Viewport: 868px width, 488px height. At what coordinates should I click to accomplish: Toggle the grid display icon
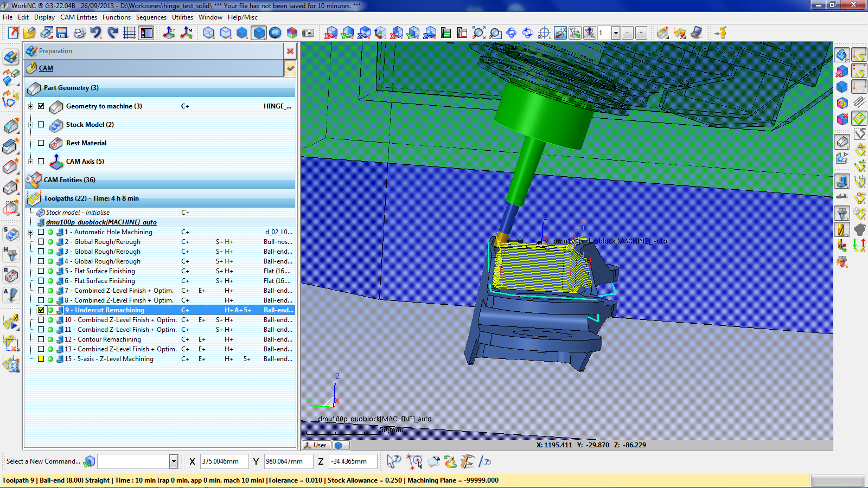point(129,33)
